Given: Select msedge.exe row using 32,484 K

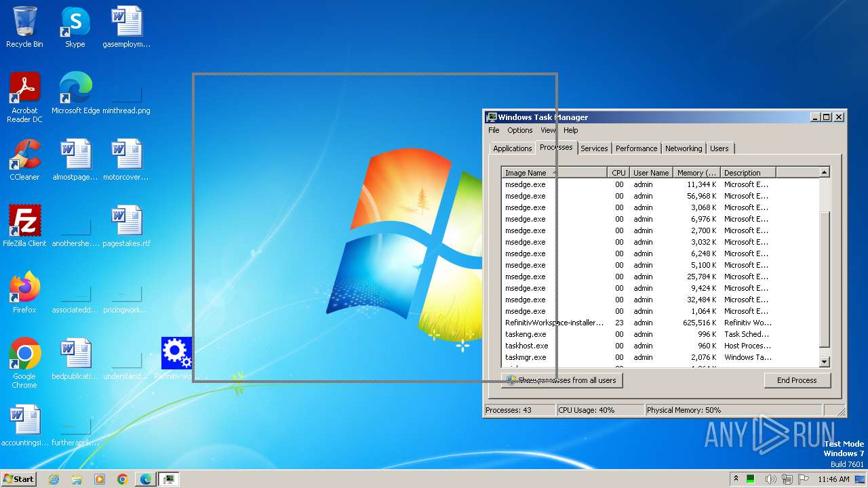Looking at the screenshot, I should click(660, 300).
